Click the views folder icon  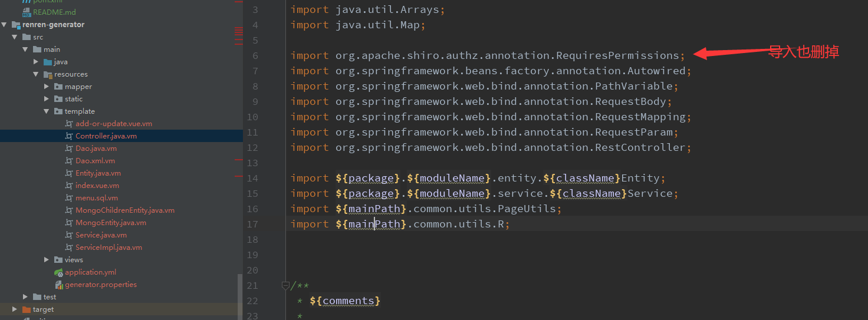pos(58,260)
